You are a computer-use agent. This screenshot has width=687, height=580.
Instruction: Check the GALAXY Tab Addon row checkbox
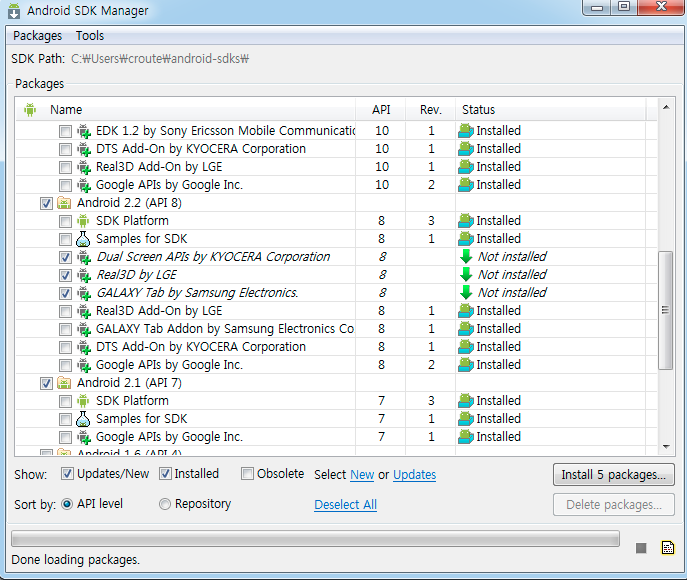point(65,329)
